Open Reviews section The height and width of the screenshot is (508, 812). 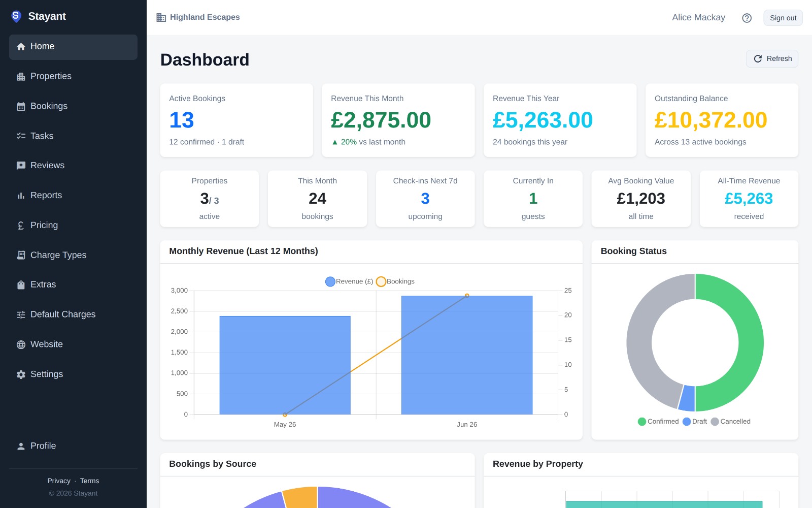click(x=73, y=166)
